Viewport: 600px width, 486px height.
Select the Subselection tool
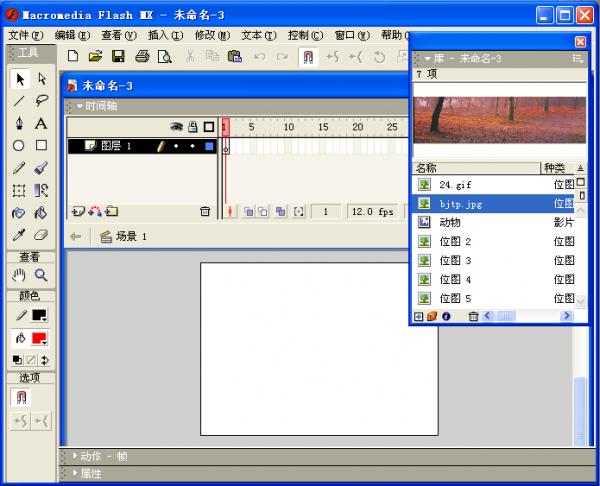[x=41, y=79]
